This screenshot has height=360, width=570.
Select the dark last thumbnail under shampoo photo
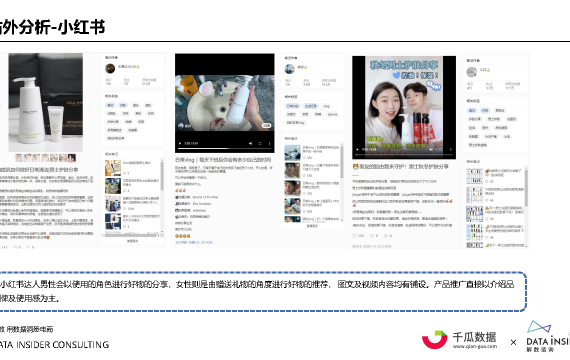(72, 158)
